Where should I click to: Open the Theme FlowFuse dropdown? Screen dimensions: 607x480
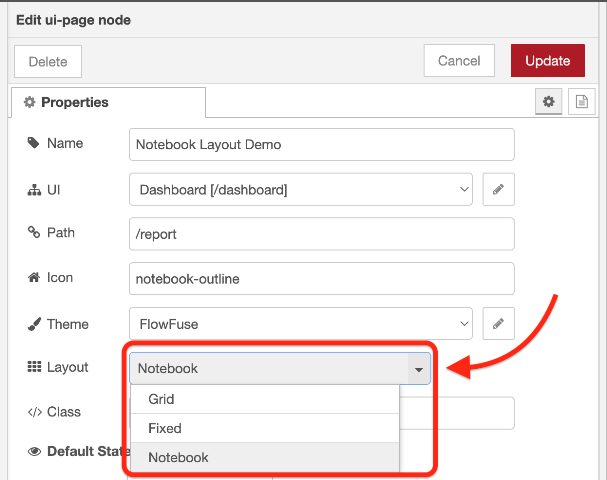coord(301,324)
